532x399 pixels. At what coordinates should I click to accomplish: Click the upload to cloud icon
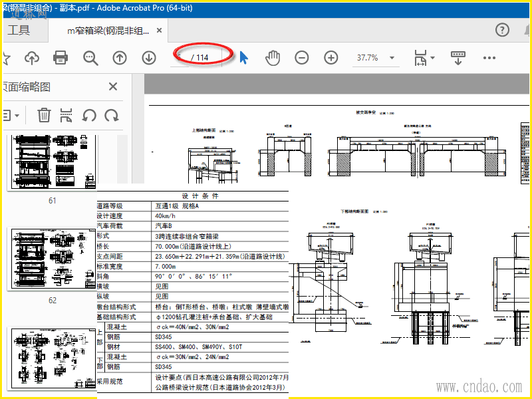coord(31,58)
